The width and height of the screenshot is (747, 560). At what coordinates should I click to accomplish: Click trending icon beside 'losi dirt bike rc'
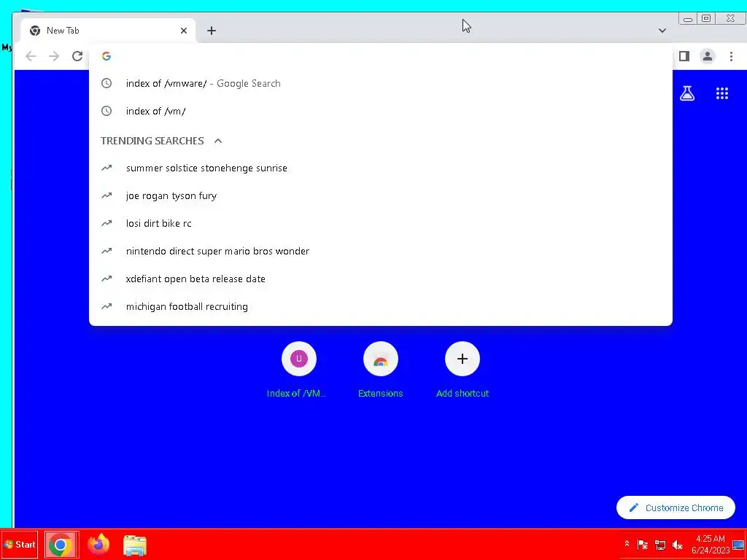[107, 223]
